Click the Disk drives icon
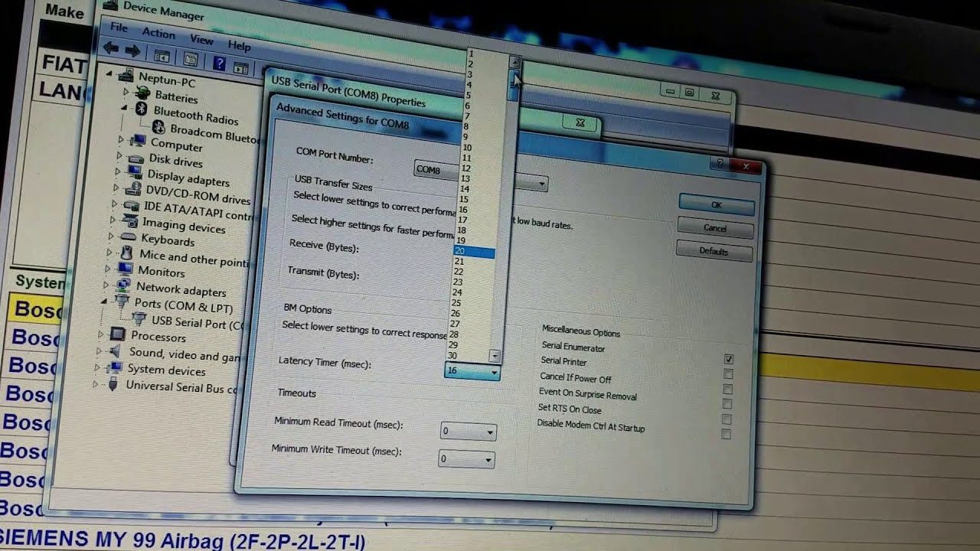Screen dimensions: 980x551 click(136, 158)
